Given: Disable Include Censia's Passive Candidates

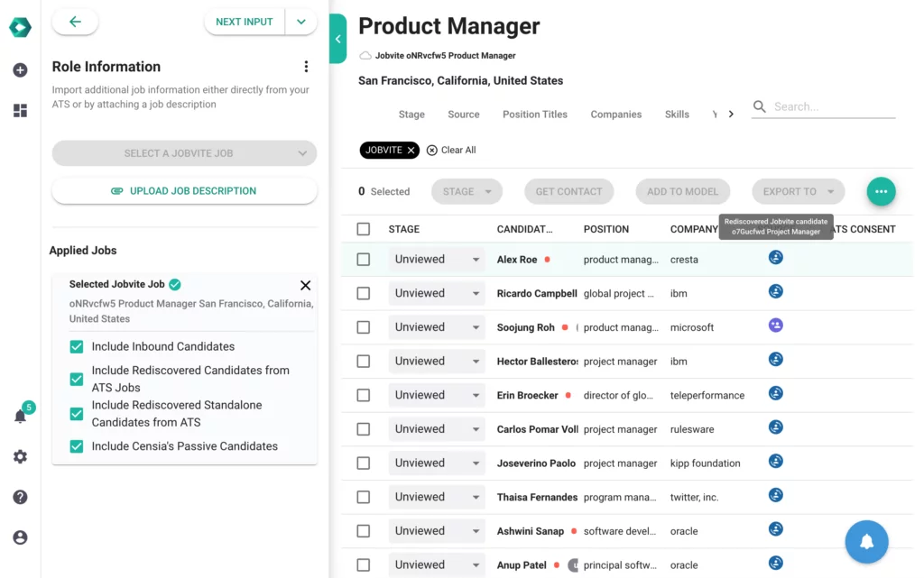Looking at the screenshot, I should pyautogui.click(x=76, y=445).
